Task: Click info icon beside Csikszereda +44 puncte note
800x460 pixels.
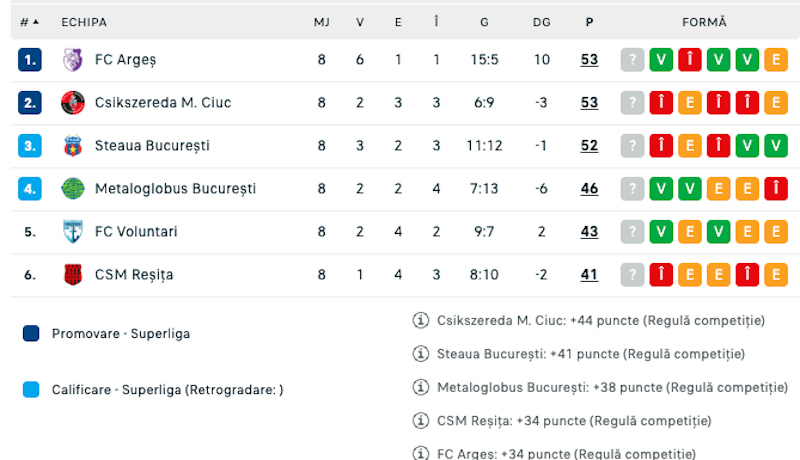Action: tap(421, 320)
